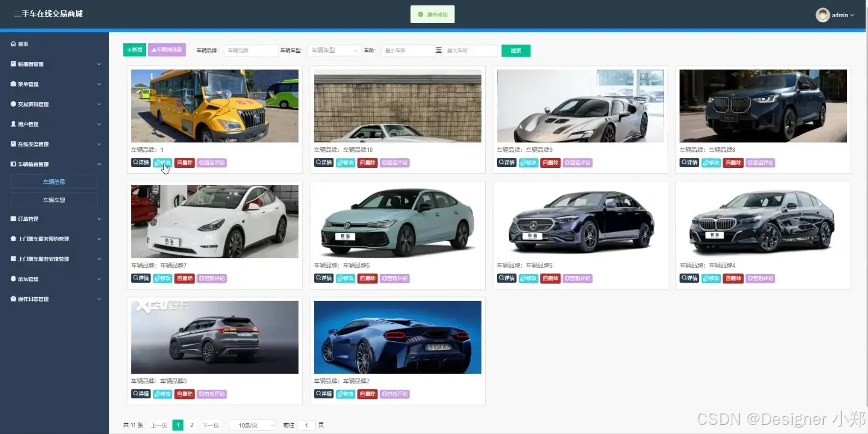Click the 上一页 pagination button
The width and height of the screenshot is (868, 434).
click(x=159, y=425)
